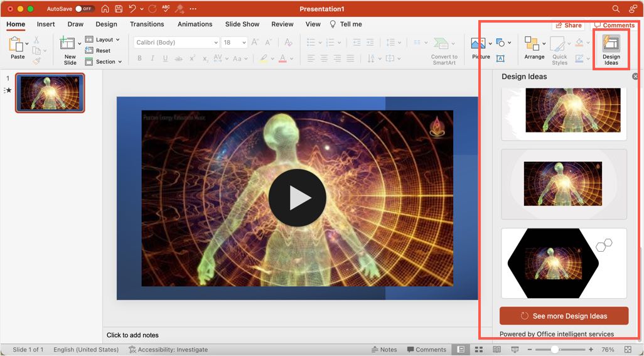644x356 pixels.
Task: Open the Transitions tab
Action: click(x=147, y=24)
